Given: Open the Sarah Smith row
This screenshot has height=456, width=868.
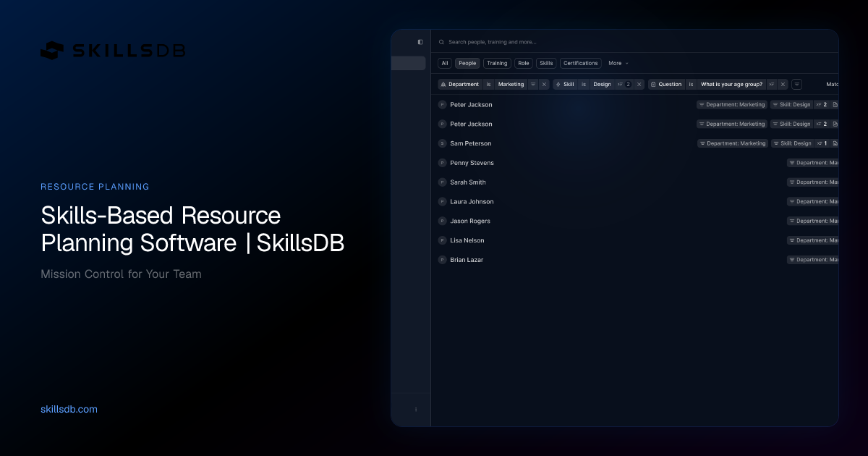Looking at the screenshot, I should [635, 182].
